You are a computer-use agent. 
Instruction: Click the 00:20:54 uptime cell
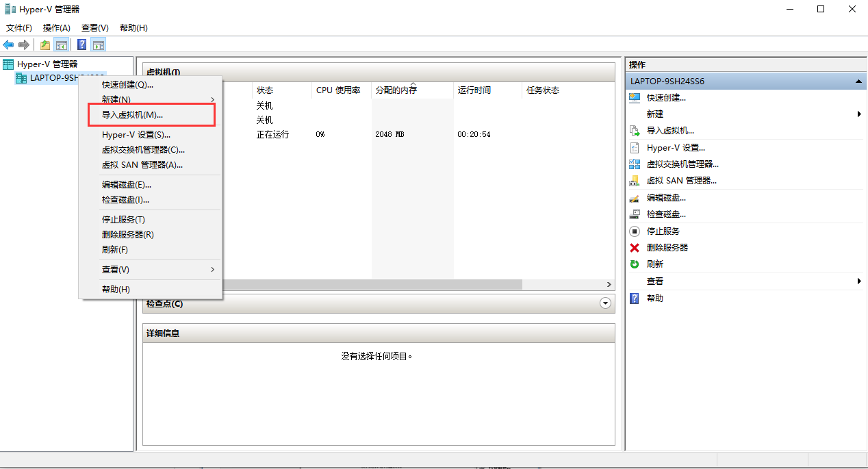[474, 135]
